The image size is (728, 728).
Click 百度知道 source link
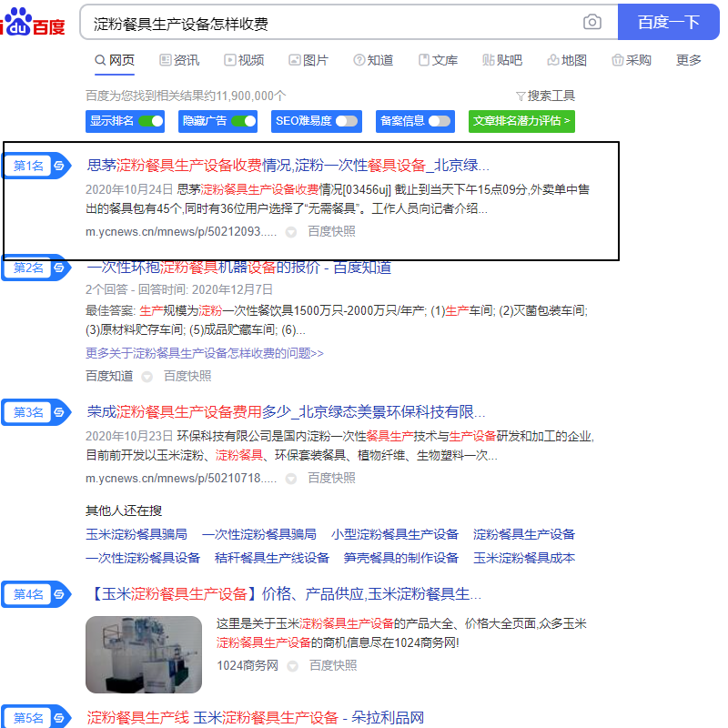[x=109, y=376]
